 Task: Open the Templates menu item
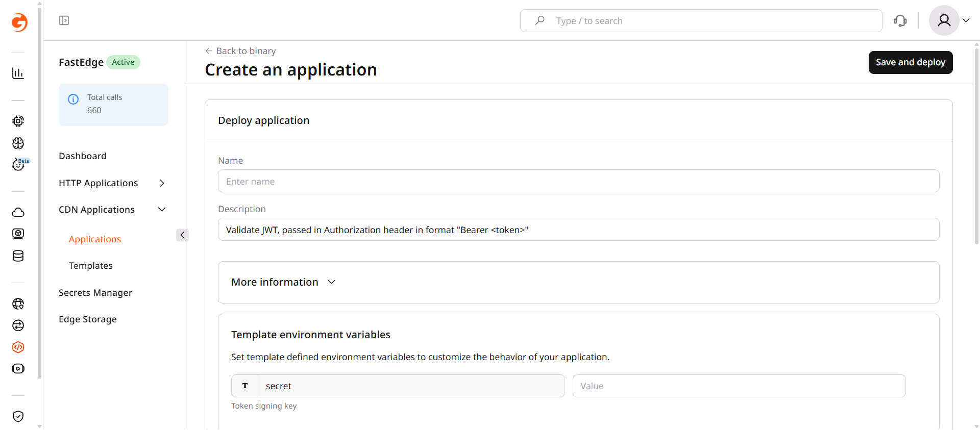(91, 266)
